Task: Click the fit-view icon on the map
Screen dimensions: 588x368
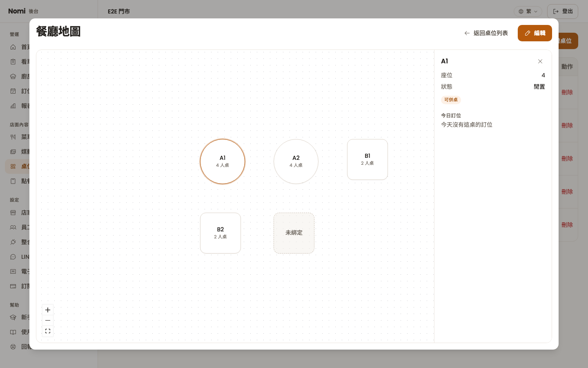Action: point(48,331)
